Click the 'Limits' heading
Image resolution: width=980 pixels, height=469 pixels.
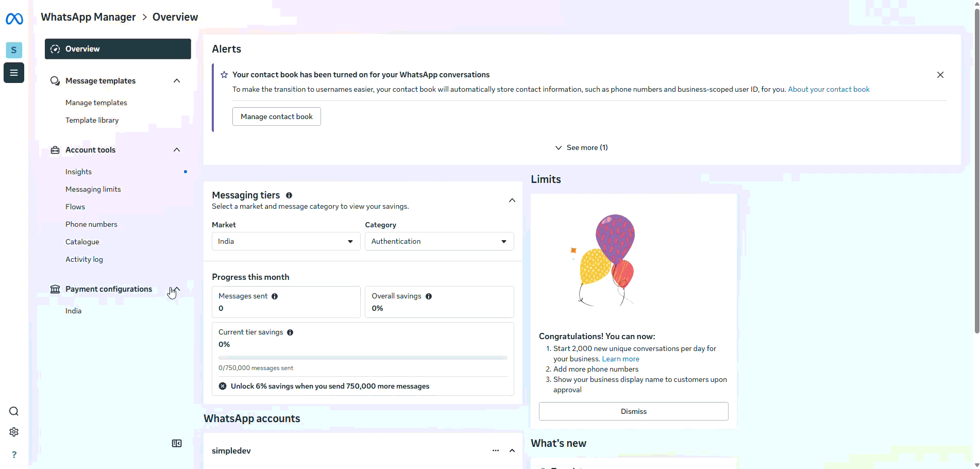pos(546,179)
